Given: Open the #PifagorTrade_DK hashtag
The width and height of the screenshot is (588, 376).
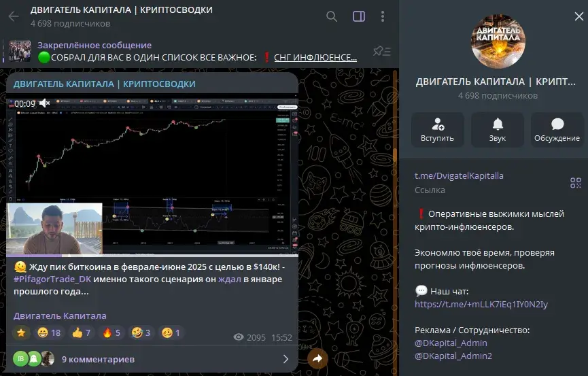Looking at the screenshot, I should click(52, 279).
